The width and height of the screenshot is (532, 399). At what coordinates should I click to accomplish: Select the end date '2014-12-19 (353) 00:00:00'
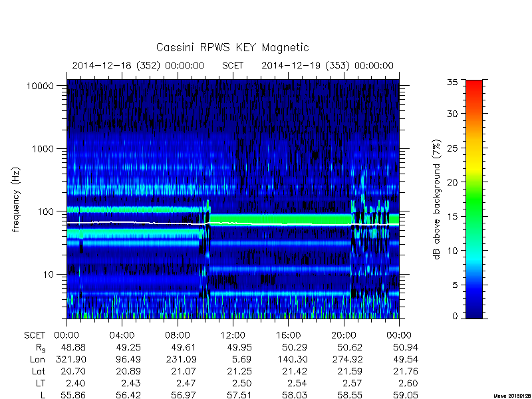coord(327,65)
